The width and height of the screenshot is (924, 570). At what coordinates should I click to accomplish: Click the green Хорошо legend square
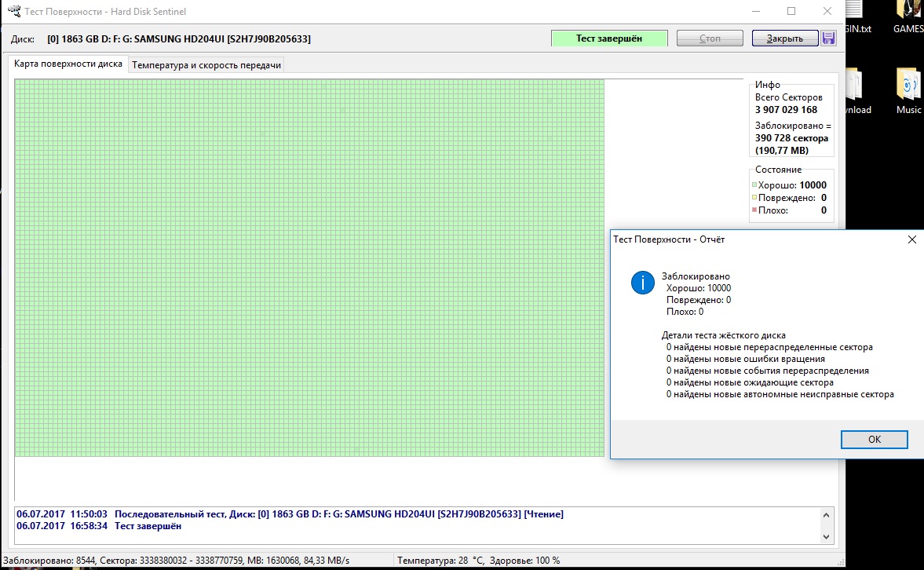754,185
